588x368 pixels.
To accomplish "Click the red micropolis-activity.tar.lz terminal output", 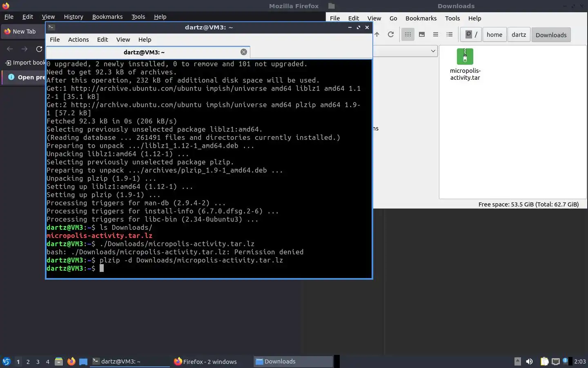I will point(99,236).
